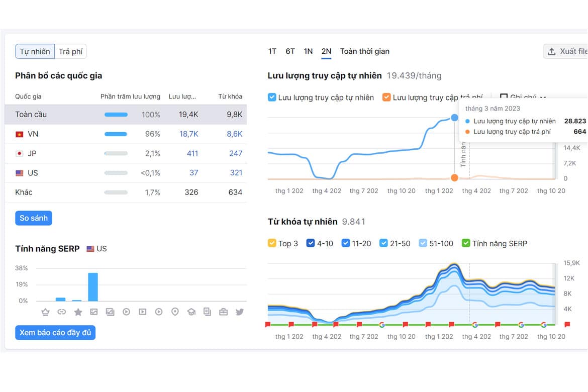This screenshot has height=392, width=588.
Task: Select the 2N time range
Action: [326, 51]
